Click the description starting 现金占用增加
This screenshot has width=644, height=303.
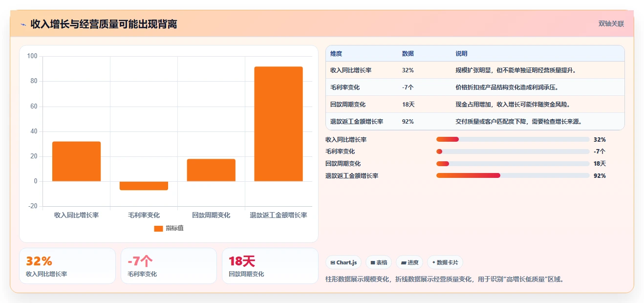(x=513, y=105)
